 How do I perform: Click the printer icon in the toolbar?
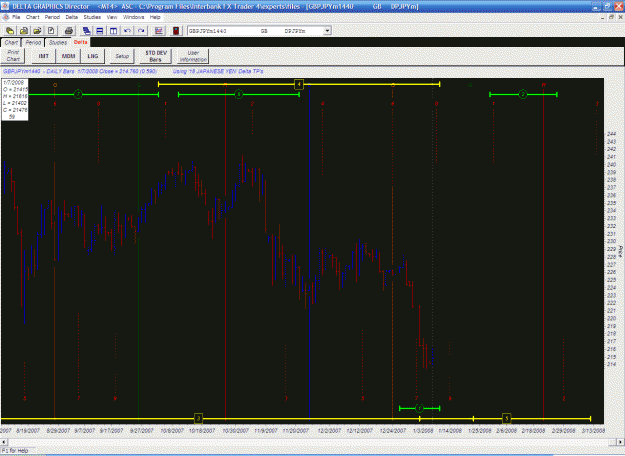(69, 31)
